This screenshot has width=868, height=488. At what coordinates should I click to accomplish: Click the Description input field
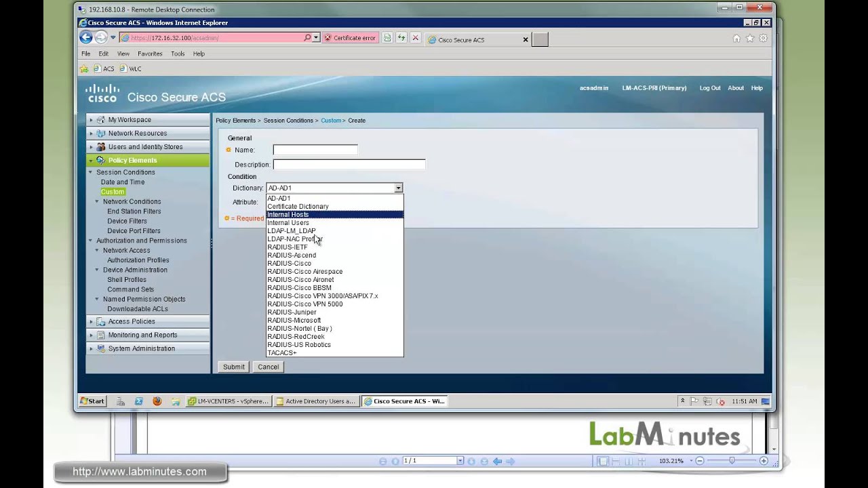[x=349, y=165]
